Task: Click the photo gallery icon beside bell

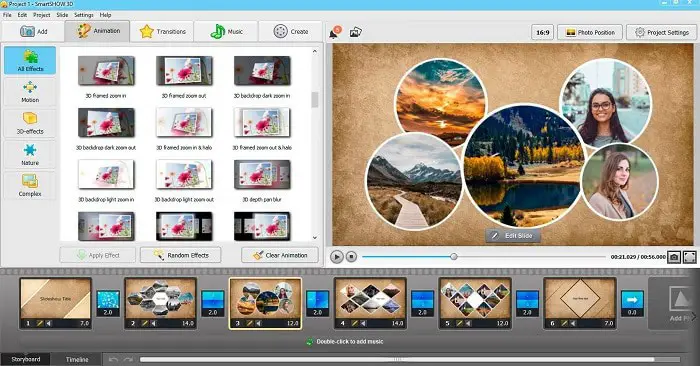Action: [x=355, y=32]
